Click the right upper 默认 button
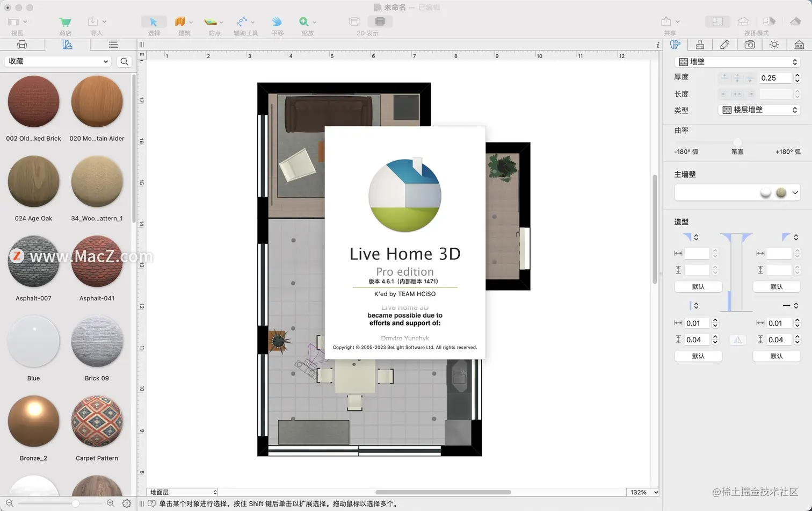Image resolution: width=812 pixels, height=511 pixels. point(777,286)
